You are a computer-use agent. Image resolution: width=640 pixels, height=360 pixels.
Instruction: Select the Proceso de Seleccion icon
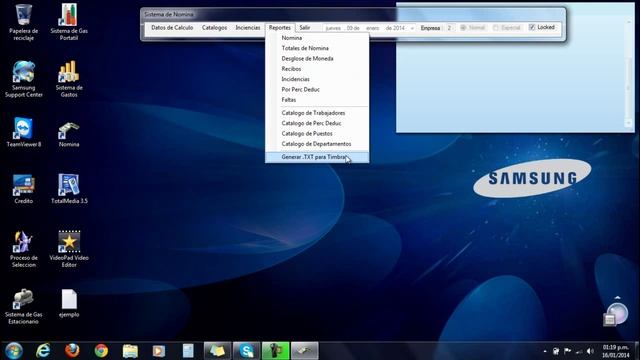(23, 249)
